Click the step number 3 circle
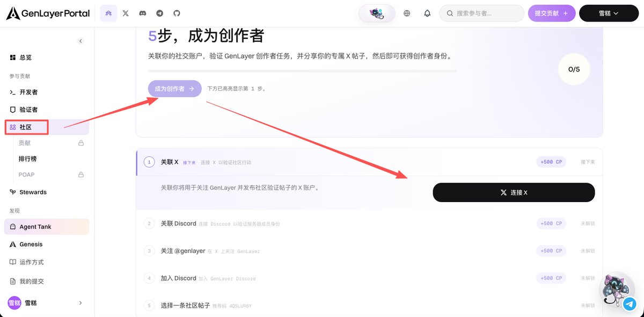 coord(150,251)
